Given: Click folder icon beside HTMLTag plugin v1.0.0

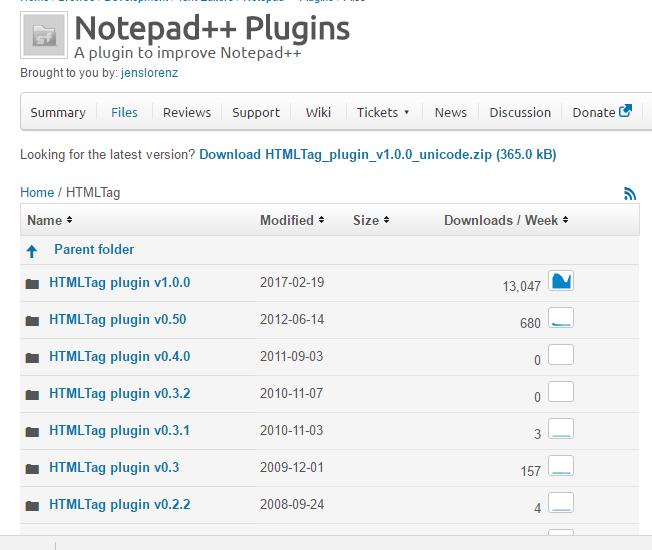Looking at the screenshot, I should pos(32,284).
